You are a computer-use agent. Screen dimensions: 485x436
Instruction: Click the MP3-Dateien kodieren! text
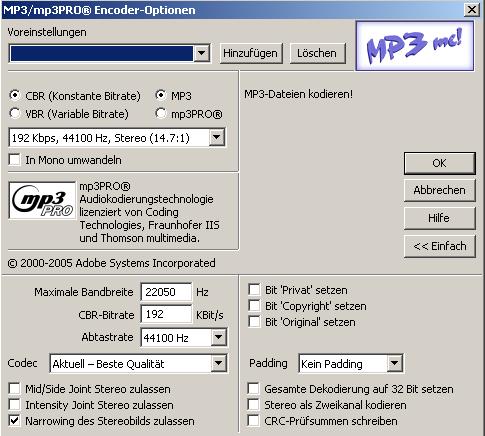point(298,94)
